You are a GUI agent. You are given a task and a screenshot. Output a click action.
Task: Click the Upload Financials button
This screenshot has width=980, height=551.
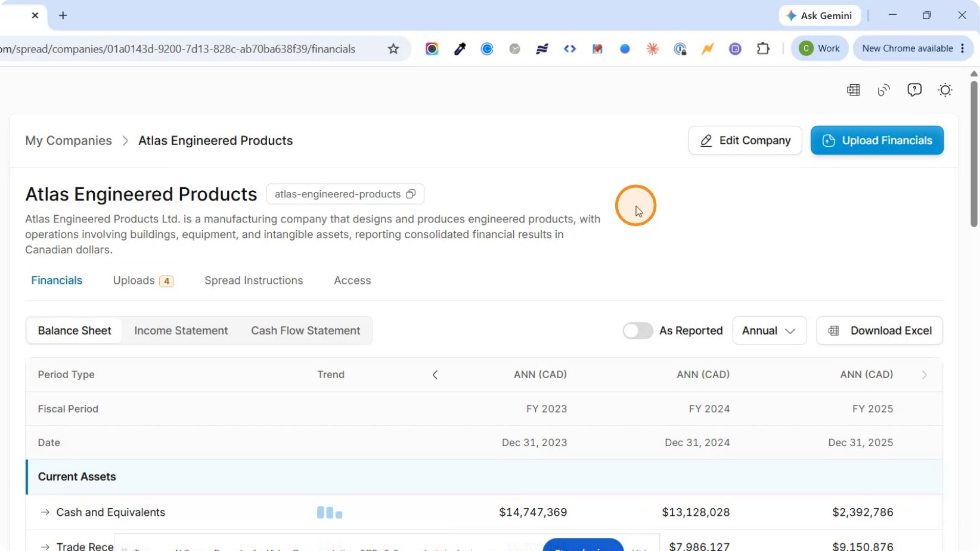click(877, 140)
